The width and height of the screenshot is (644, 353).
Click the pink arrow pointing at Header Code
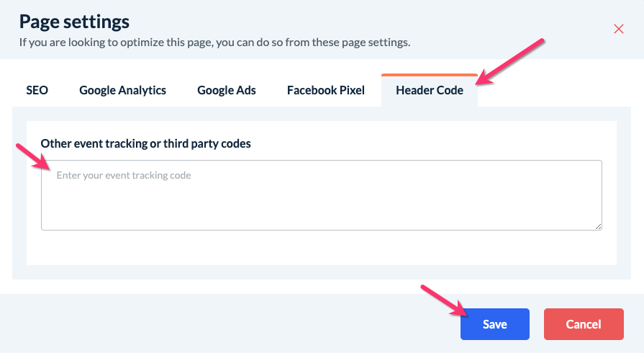pyautogui.click(x=512, y=61)
